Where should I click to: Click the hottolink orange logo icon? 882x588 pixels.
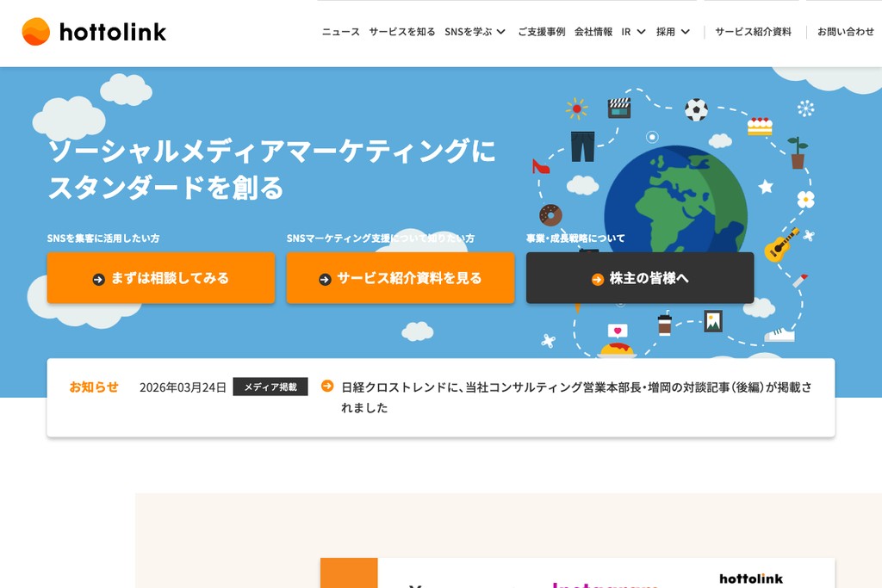[36, 32]
